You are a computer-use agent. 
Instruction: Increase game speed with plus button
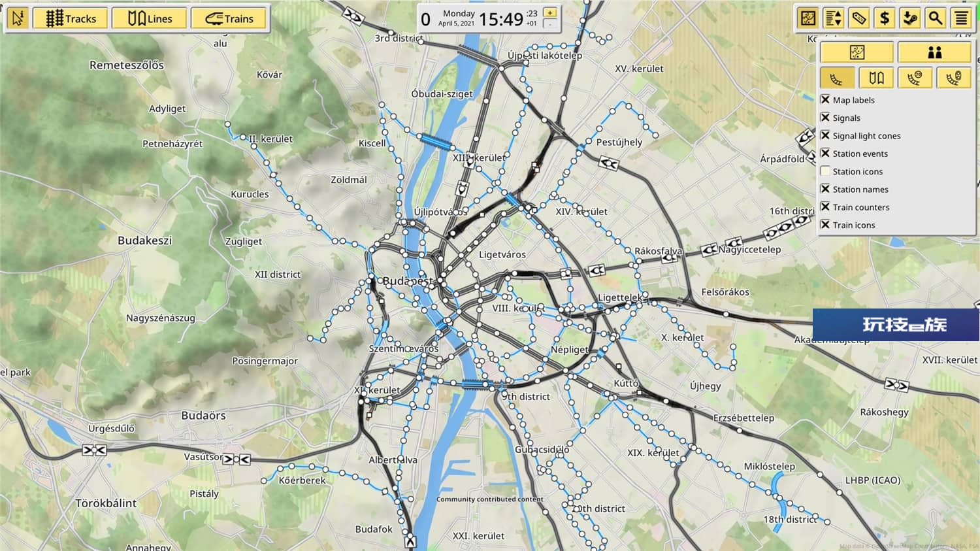550,12
